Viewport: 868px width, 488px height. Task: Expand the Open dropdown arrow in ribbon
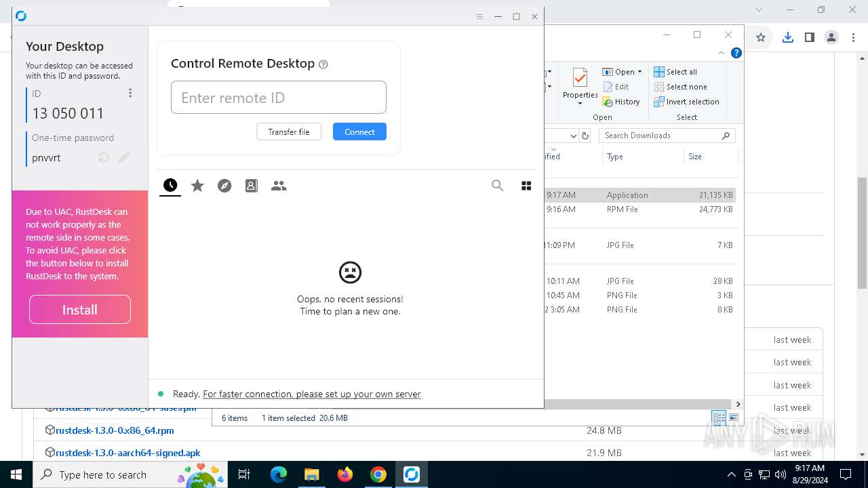point(639,72)
